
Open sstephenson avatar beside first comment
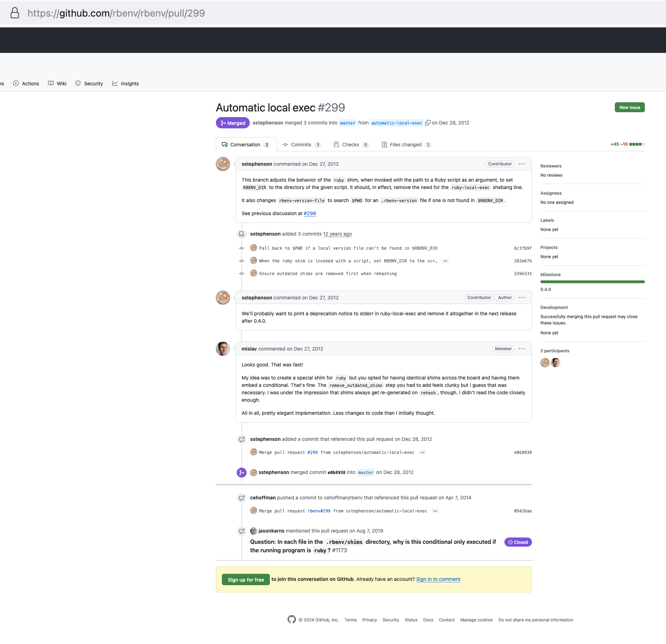coord(223,164)
